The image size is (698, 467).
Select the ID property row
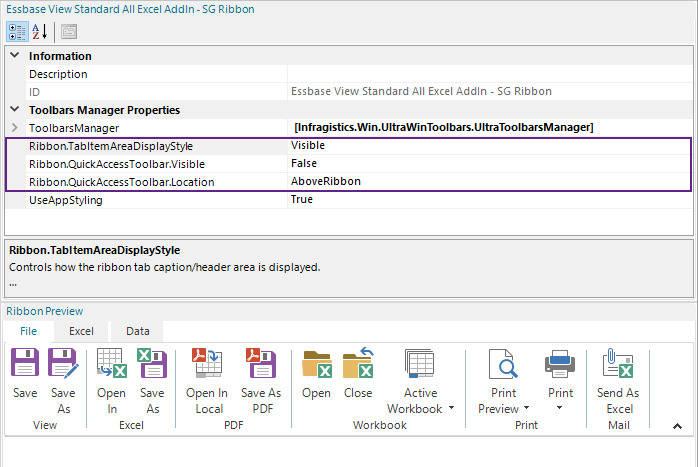359,92
